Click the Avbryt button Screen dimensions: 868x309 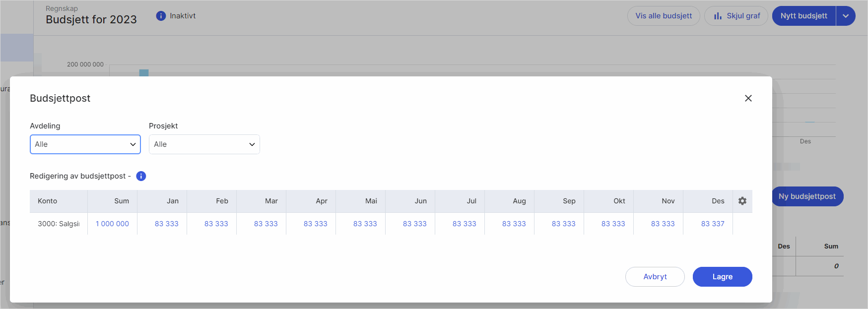pyautogui.click(x=655, y=277)
